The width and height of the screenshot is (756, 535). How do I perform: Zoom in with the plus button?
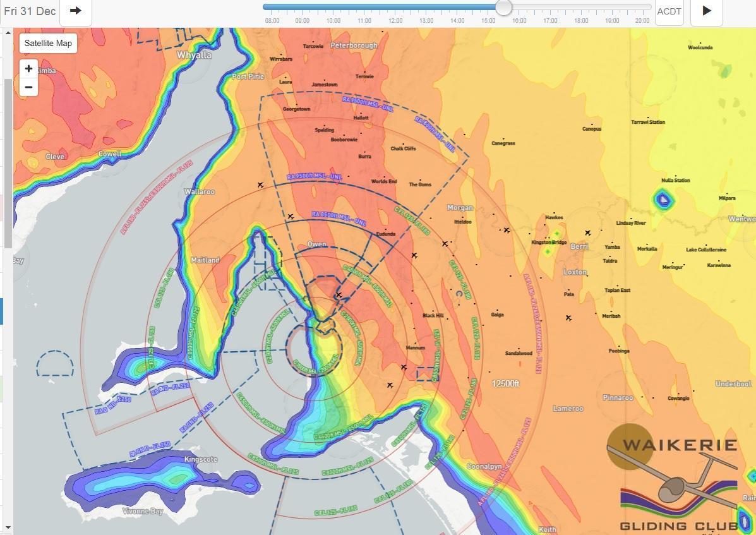(28, 68)
